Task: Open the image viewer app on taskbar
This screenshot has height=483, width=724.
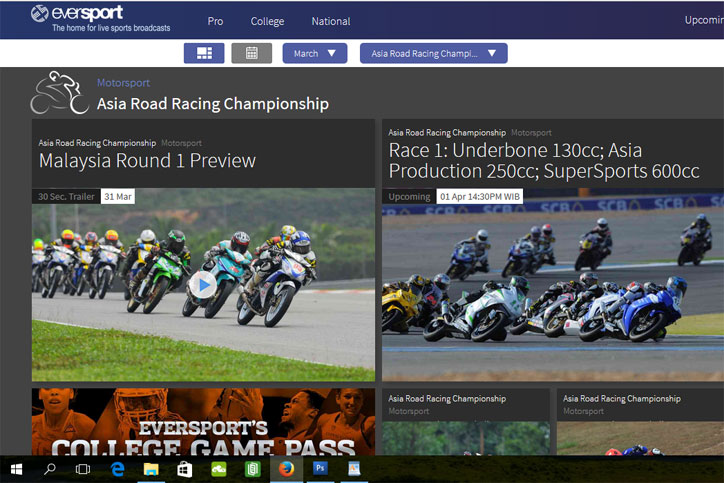Action: click(x=354, y=469)
